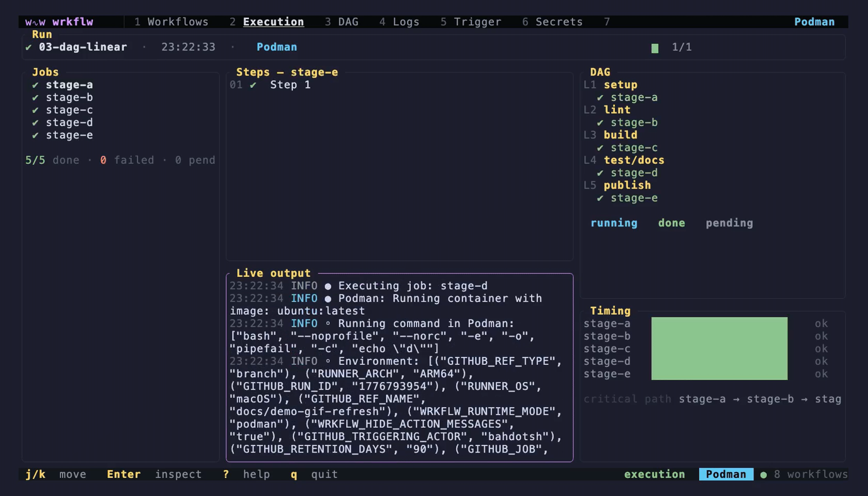Click the run success checkmark before 03-dag-linear
Viewport: 868px width, 496px height.
(x=28, y=47)
